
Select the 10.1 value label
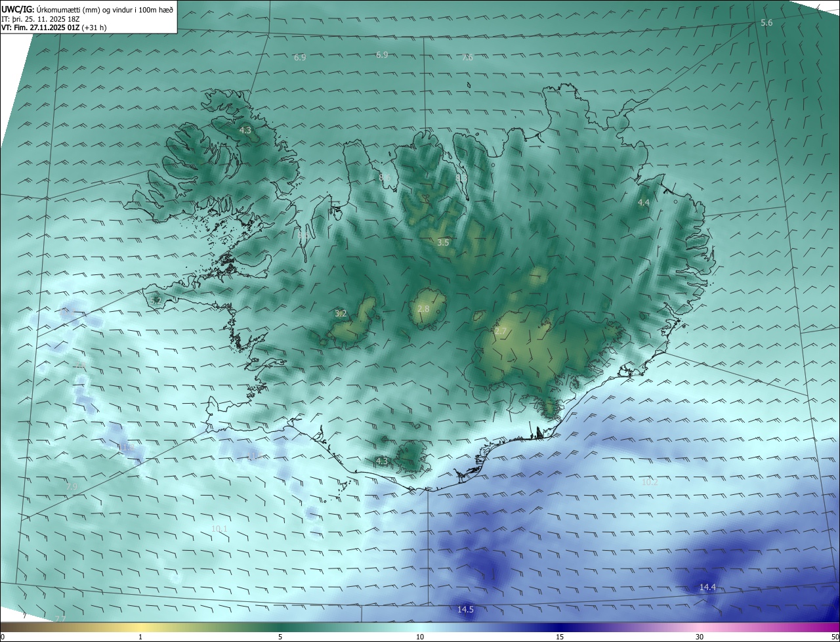coord(219,529)
